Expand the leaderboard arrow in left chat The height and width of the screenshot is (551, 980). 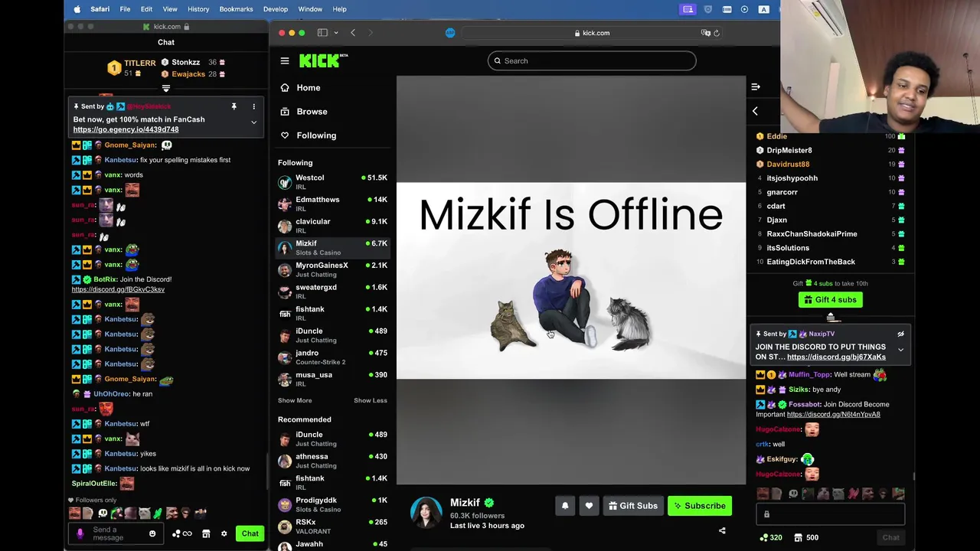tap(165, 89)
